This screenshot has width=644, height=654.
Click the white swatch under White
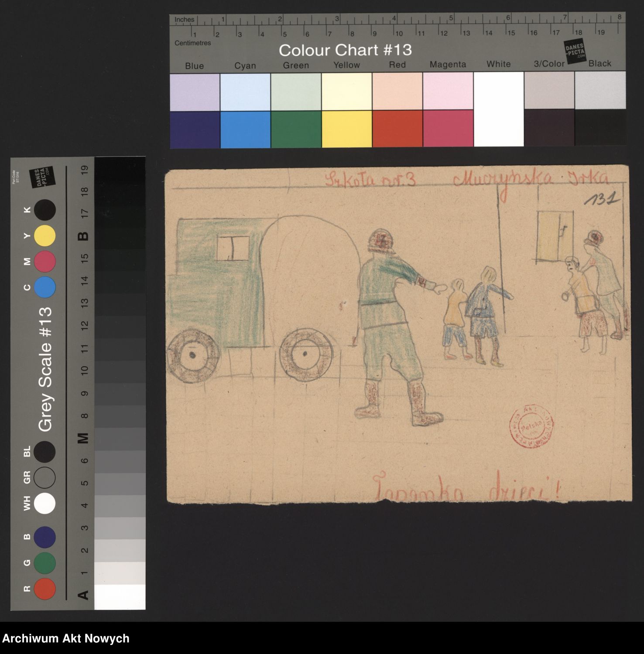498,109
